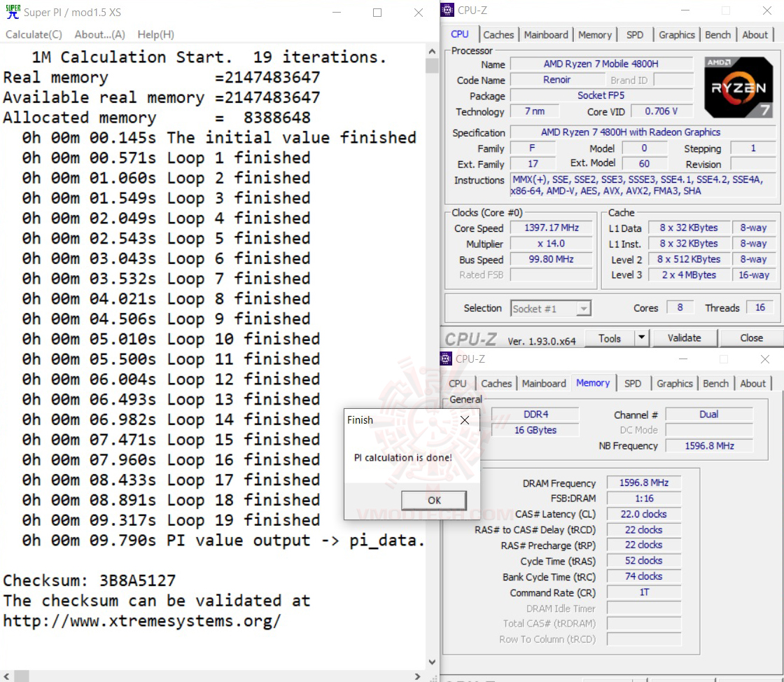This screenshot has width=784, height=682.
Task: Click the Multiplier value x 14.0
Action: click(x=551, y=244)
